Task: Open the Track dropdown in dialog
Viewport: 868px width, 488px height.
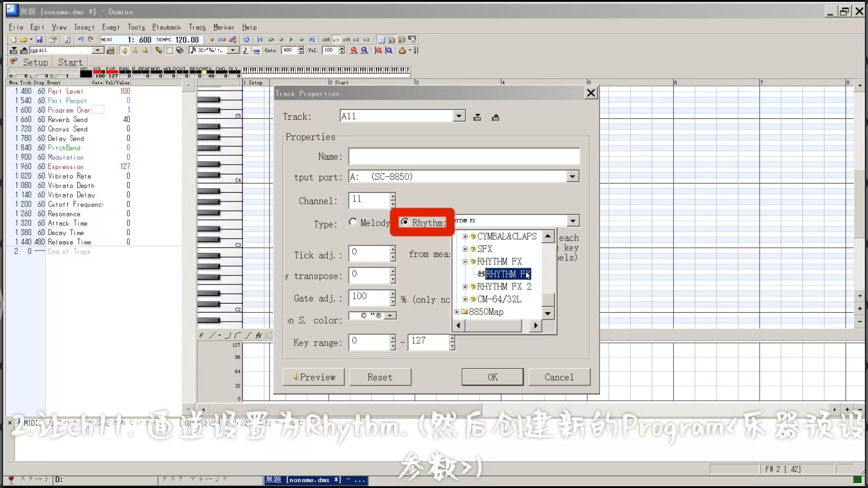Action: pos(459,116)
